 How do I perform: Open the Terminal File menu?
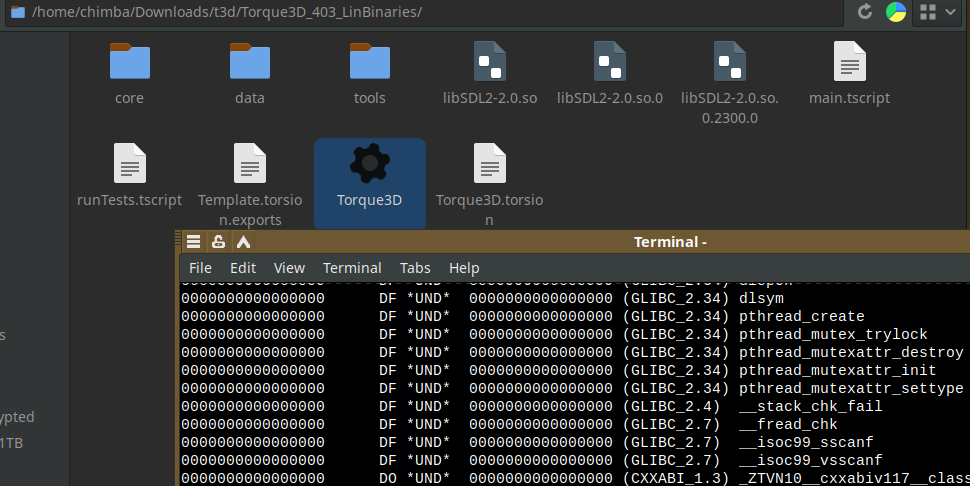pyautogui.click(x=200, y=268)
